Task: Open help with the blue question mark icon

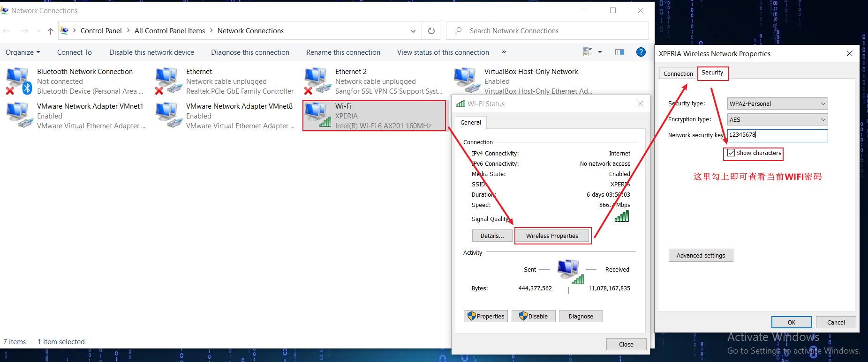Action: tap(641, 52)
